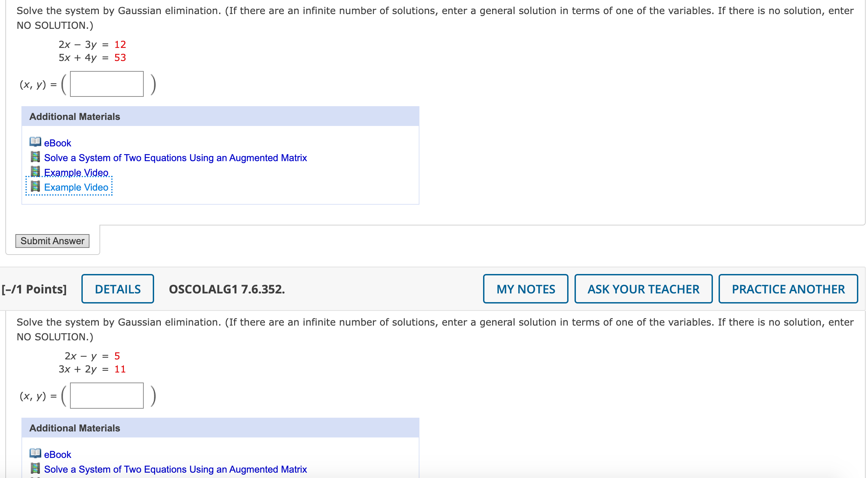
Task: Open the eBook icon for the second problem
Action: point(35,454)
